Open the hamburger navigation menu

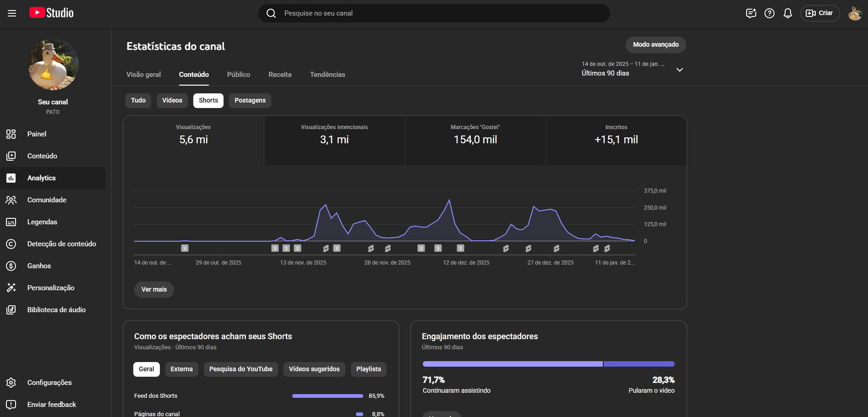12,13
